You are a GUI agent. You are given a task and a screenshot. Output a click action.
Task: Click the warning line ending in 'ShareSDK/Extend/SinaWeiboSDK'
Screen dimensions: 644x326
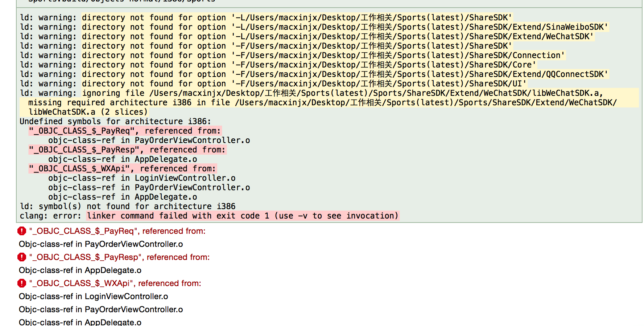click(314, 27)
